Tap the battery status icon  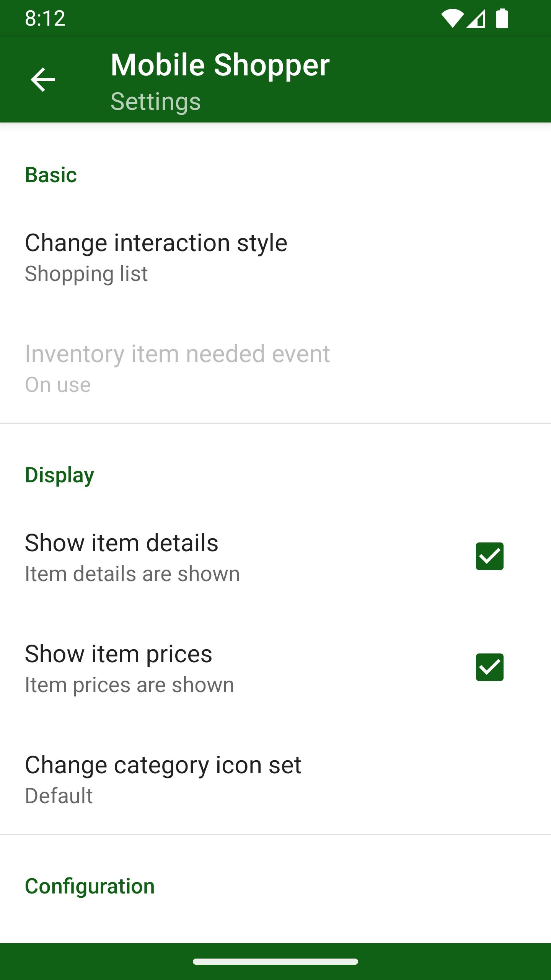point(502,18)
